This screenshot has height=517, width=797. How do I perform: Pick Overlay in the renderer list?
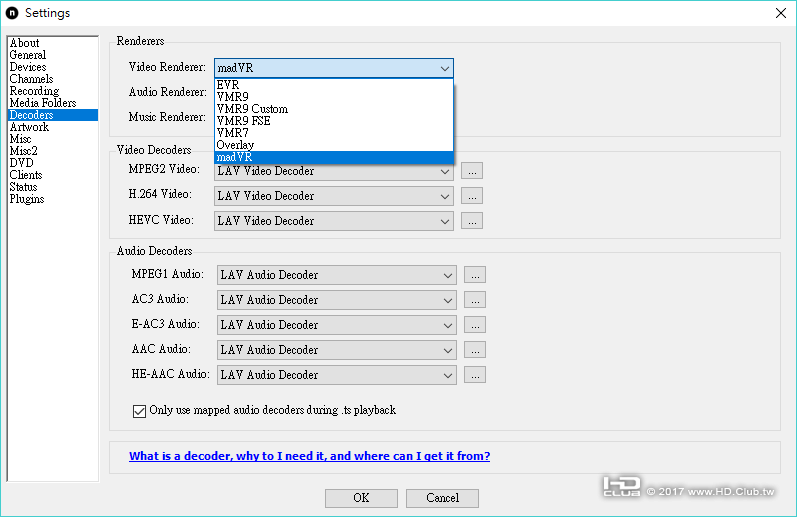(333, 145)
